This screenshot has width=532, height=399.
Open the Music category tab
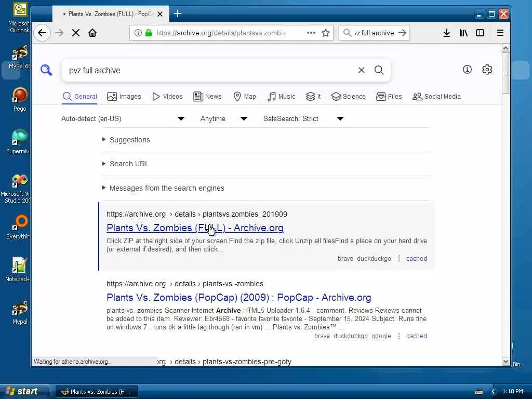[281, 96]
